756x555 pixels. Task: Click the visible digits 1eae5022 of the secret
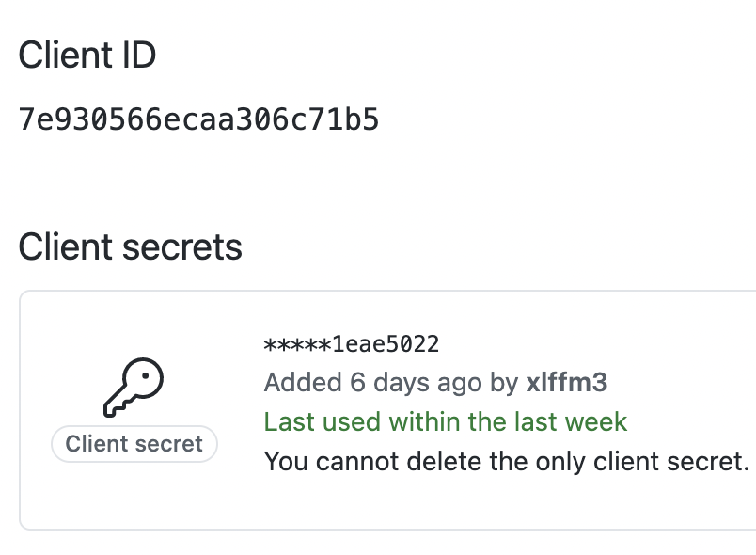[x=386, y=344]
